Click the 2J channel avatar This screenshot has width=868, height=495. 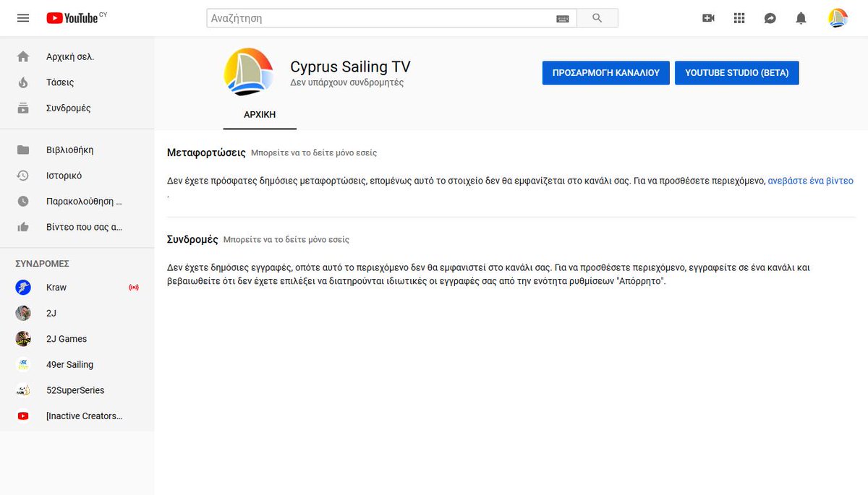[x=23, y=313]
